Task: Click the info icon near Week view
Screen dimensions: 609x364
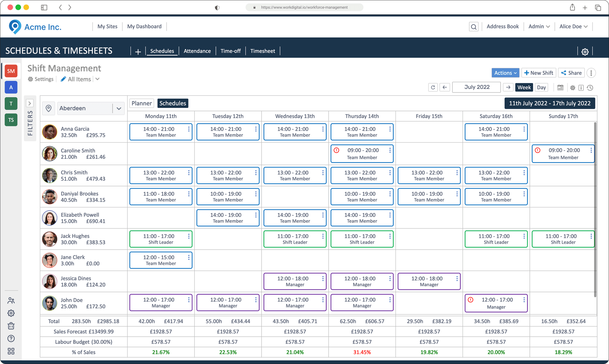Action: [581, 88]
